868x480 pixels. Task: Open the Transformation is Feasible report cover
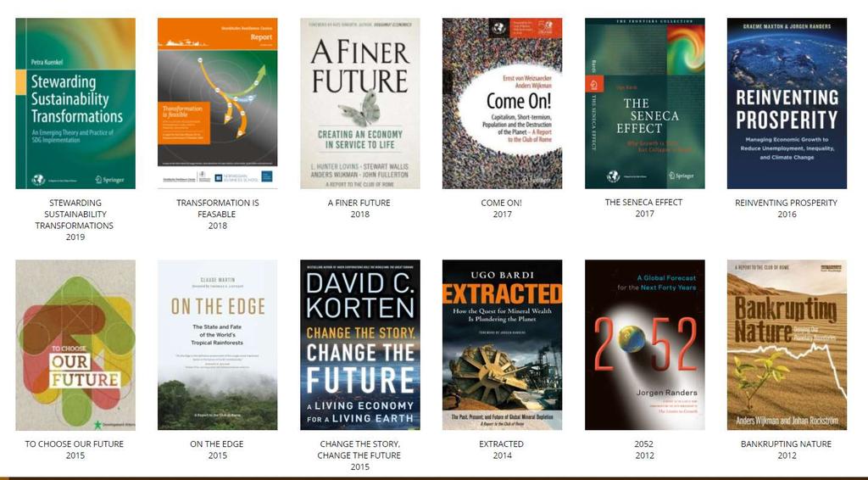218,103
